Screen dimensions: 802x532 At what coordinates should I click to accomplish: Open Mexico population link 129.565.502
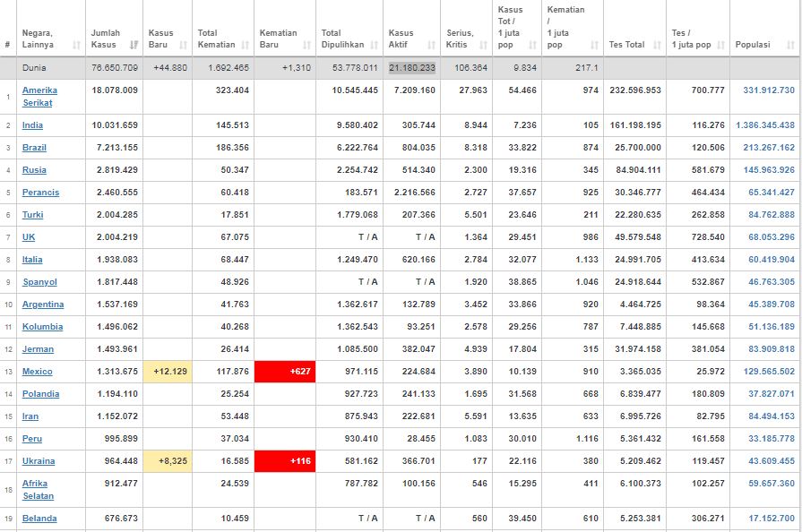pos(769,372)
